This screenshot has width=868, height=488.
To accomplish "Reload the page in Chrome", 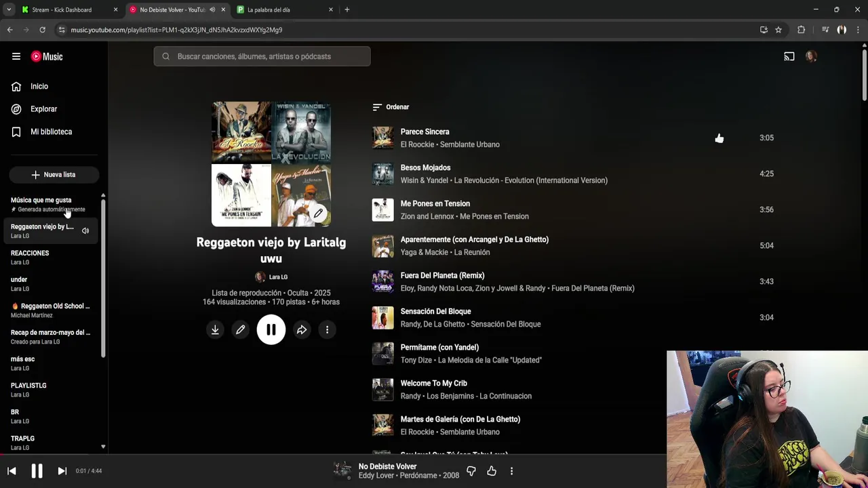I will point(42,30).
